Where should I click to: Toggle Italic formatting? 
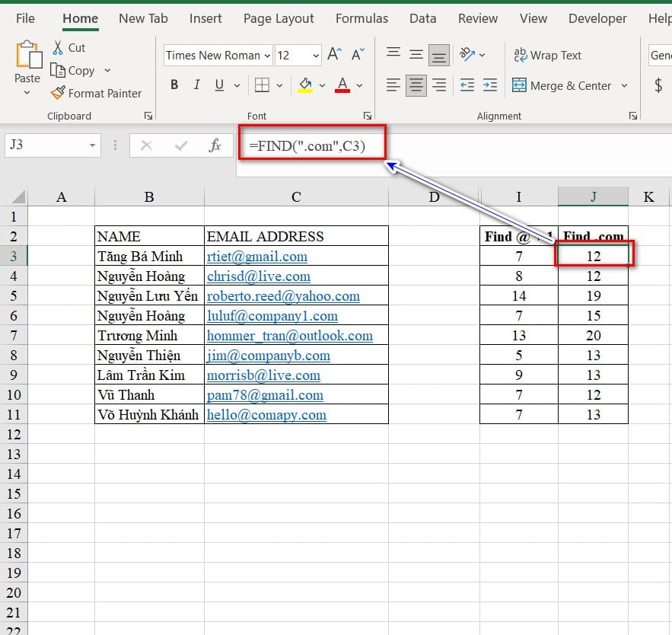click(197, 85)
